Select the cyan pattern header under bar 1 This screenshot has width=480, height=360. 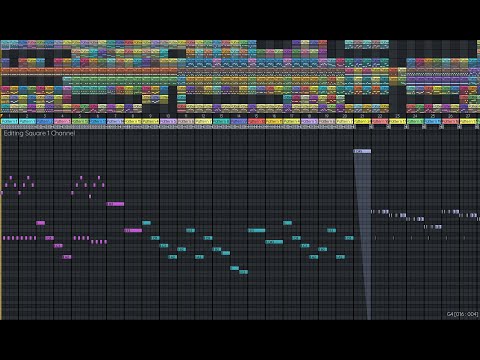[9, 121]
